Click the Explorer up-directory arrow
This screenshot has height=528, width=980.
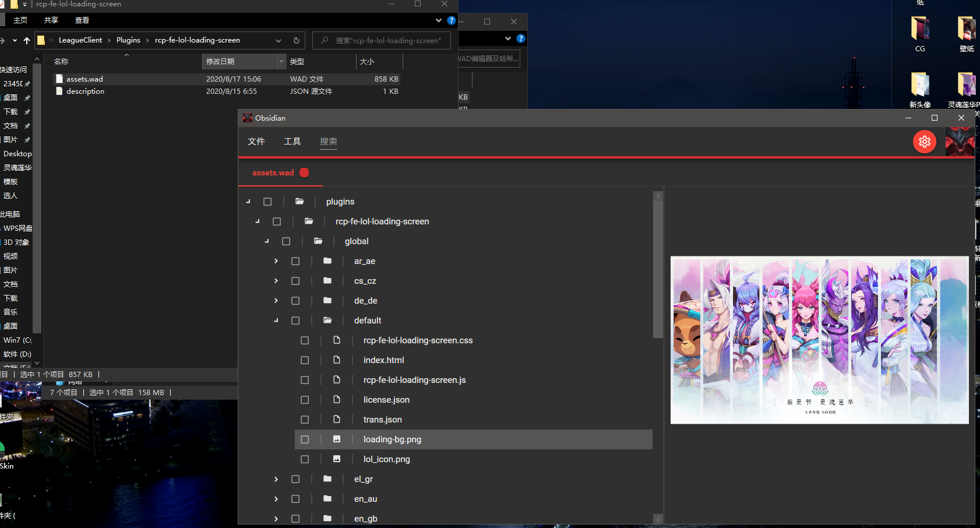coord(27,40)
